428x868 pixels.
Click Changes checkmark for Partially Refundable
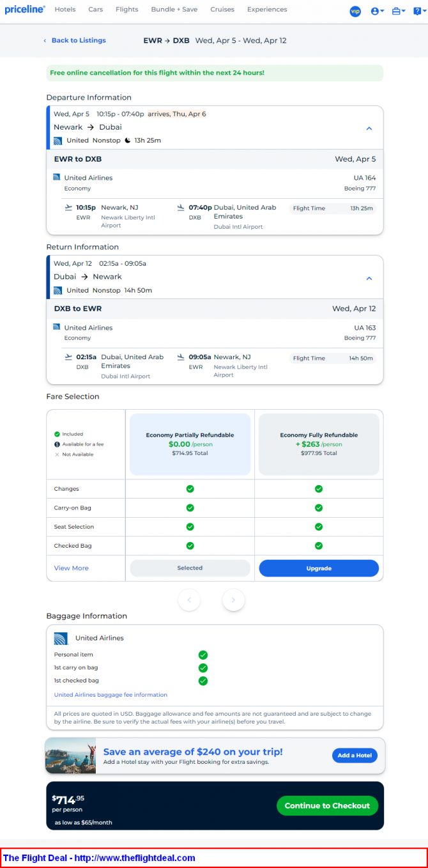(190, 489)
